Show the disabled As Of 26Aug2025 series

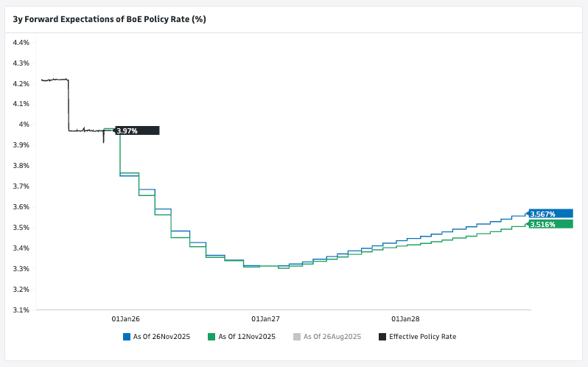[332, 337]
